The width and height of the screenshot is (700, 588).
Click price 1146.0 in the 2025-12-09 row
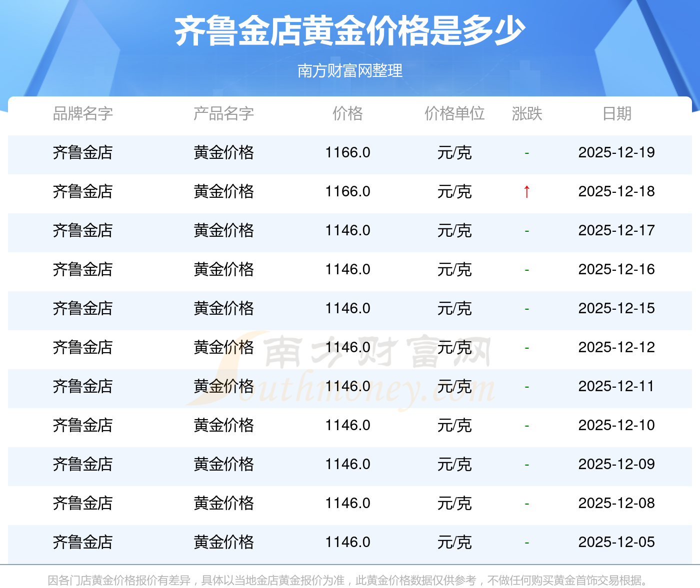(348, 464)
